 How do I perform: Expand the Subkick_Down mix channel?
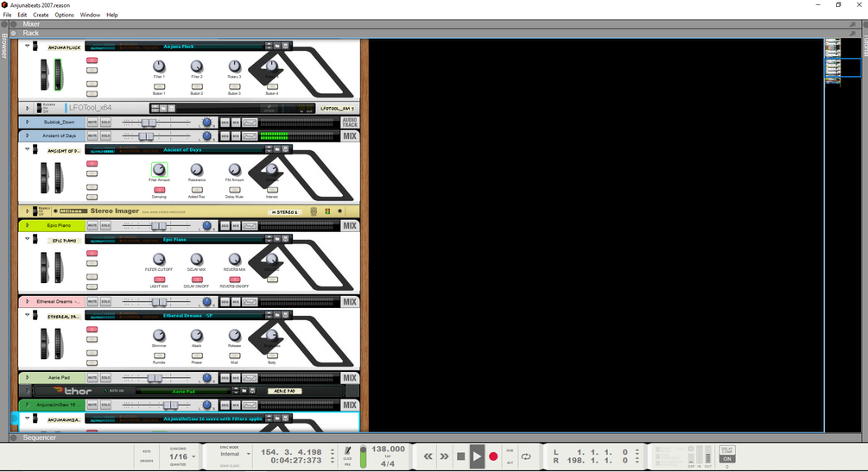click(27, 122)
